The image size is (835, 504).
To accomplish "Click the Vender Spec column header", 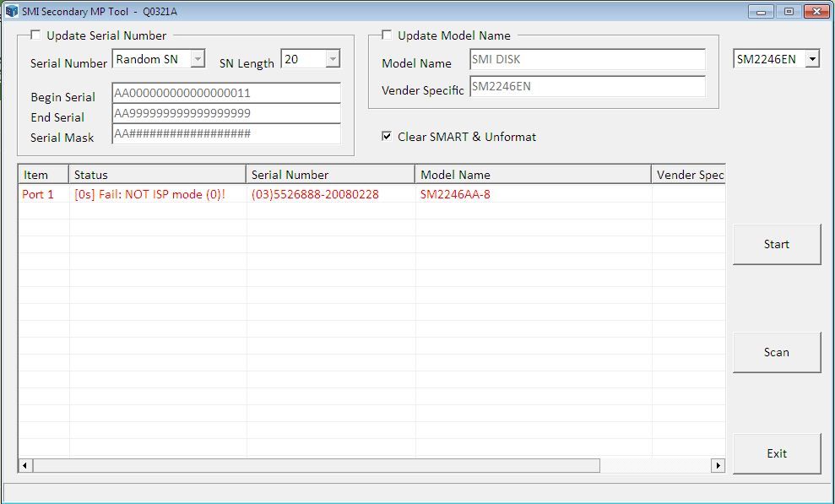I will pos(689,175).
